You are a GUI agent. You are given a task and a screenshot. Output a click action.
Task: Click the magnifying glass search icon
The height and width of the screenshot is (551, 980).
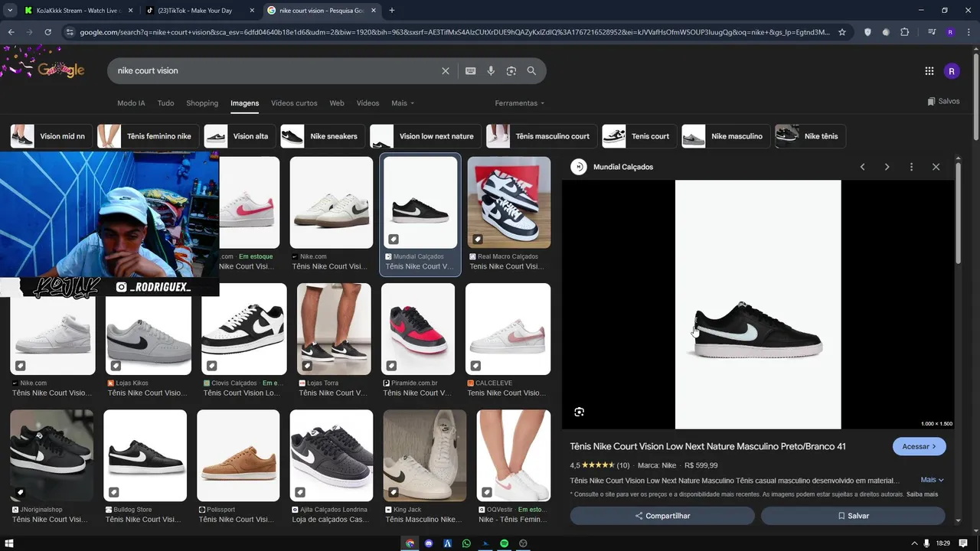[531, 70]
